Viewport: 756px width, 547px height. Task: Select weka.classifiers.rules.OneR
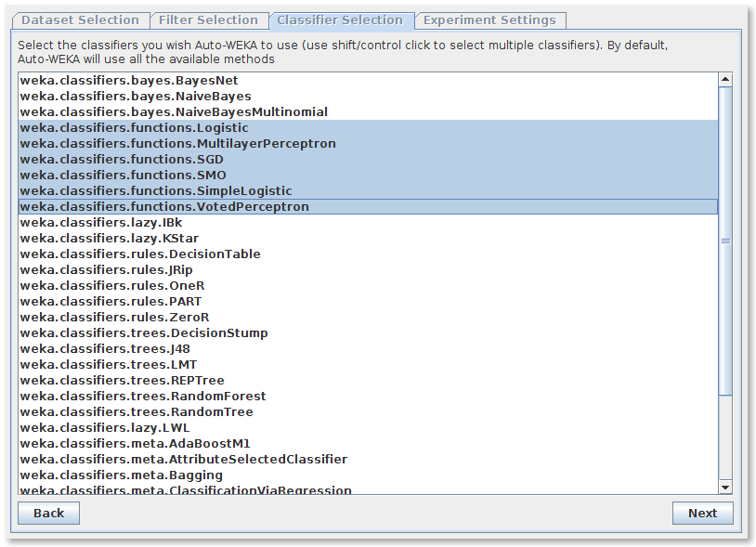(x=369, y=286)
